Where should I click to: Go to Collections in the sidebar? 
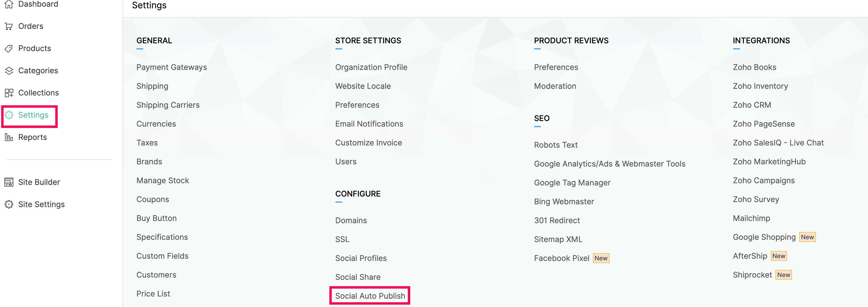pyautogui.click(x=39, y=93)
